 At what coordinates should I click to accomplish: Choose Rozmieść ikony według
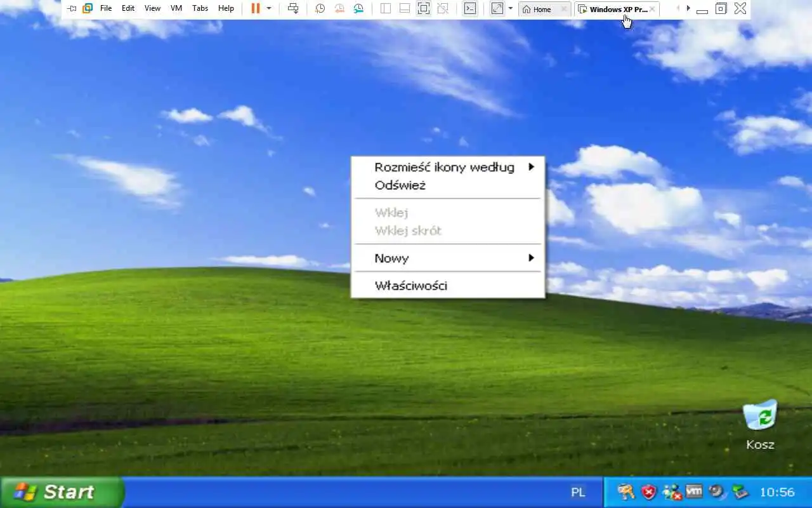(448, 168)
